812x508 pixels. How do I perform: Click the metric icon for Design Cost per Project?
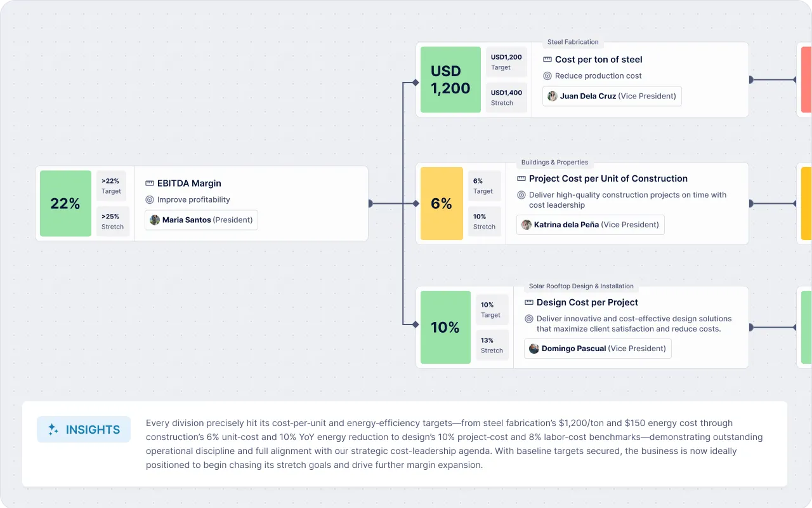pyautogui.click(x=529, y=303)
